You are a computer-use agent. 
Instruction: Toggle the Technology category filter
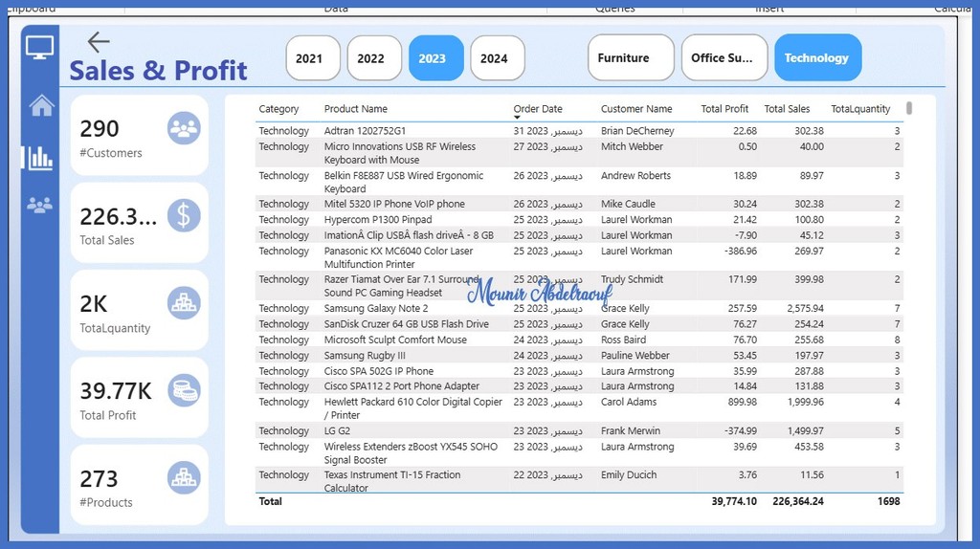[818, 57]
